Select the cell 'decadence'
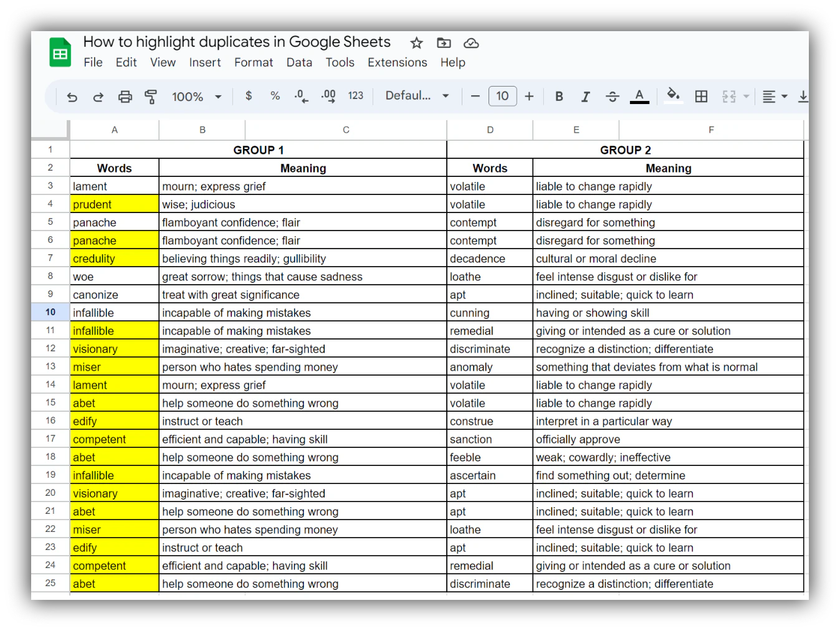This screenshot has height=631, width=840. [490, 259]
